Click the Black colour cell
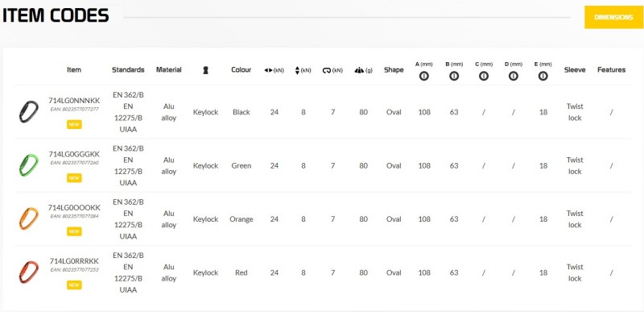Image resolution: width=644 pixels, height=312 pixels. [241, 112]
